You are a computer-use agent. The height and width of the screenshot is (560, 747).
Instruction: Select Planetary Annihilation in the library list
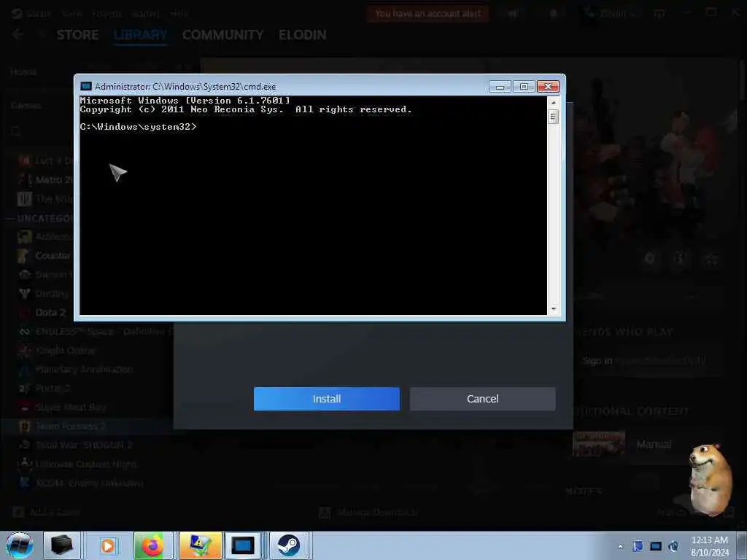(75, 370)
